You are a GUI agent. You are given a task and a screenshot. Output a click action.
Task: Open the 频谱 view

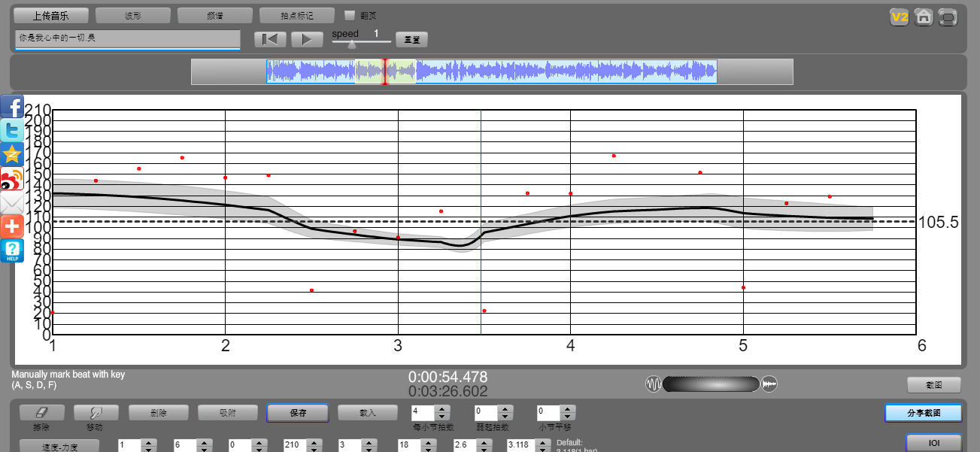(x=215, y=15)
